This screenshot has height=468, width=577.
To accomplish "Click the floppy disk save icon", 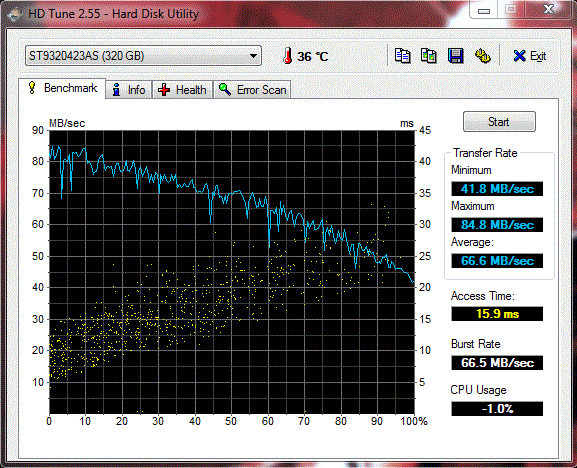I will coord(456,56).
